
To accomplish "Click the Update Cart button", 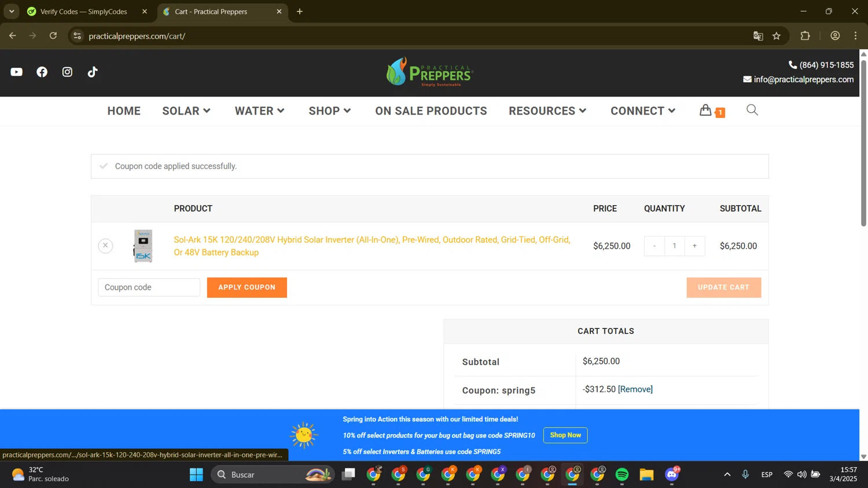I will point(723,287).
